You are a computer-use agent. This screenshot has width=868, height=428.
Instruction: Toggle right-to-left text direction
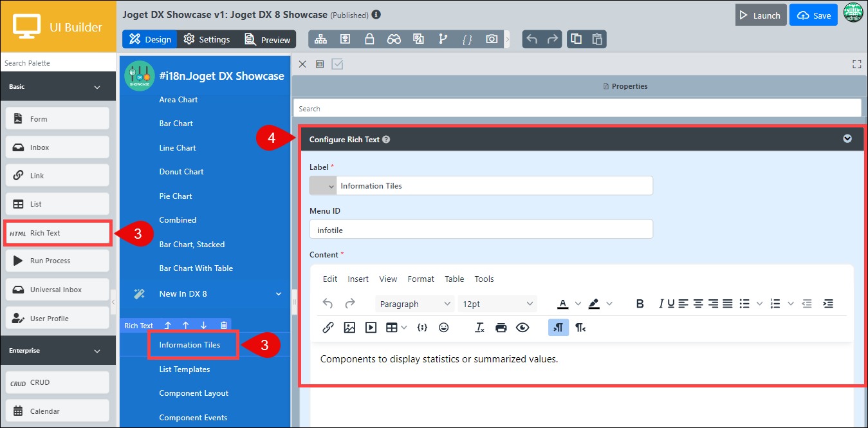click(x=580, y=328)
